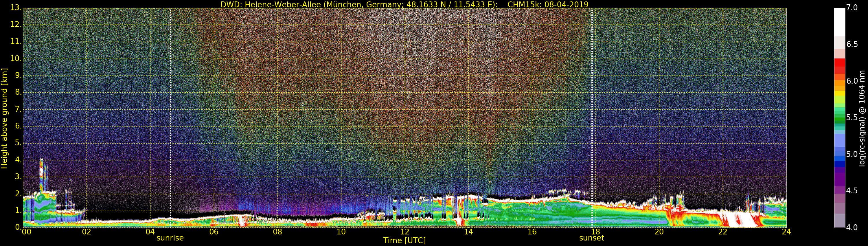The width and height of the screenshot is (868, 246).
Task: Click the x-axis tick label "10"
Action: click(341, 232)
